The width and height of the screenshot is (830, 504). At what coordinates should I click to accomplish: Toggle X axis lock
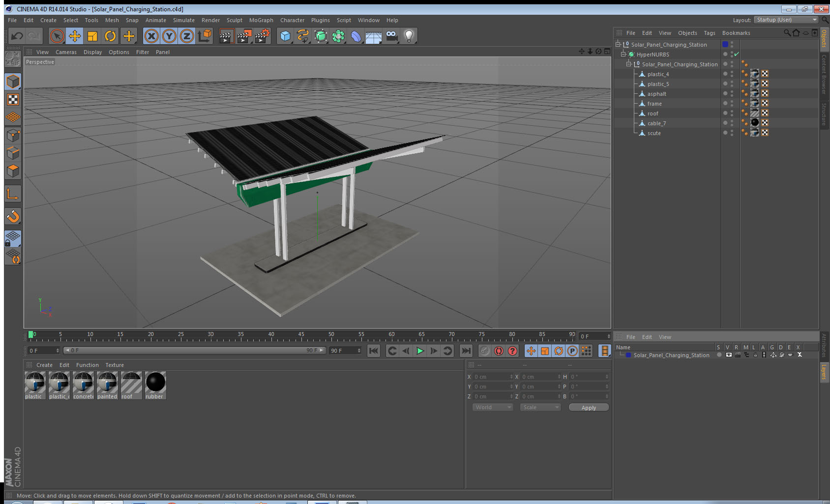[151, 36]
